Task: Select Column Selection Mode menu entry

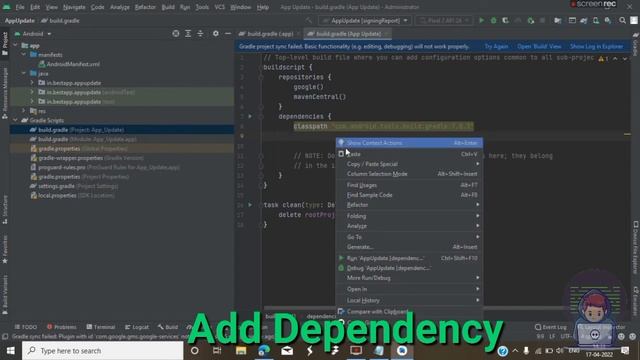Action: (x=409, y=174)
